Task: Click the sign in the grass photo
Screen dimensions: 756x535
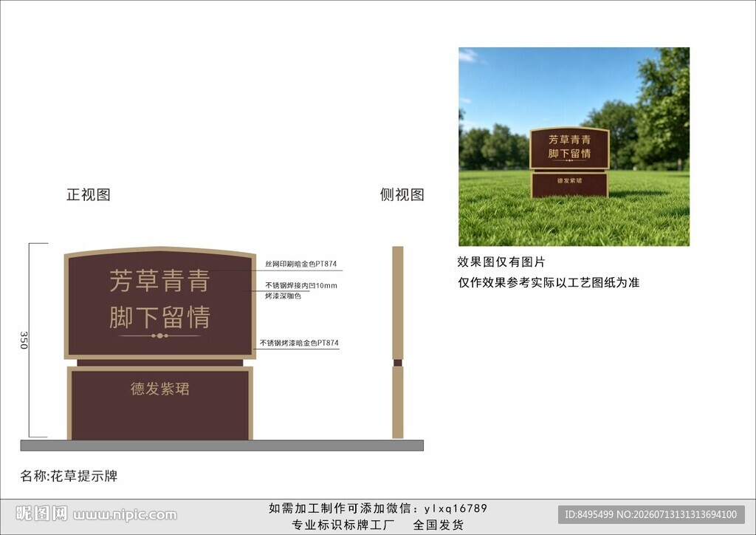Action: point(569,163)
